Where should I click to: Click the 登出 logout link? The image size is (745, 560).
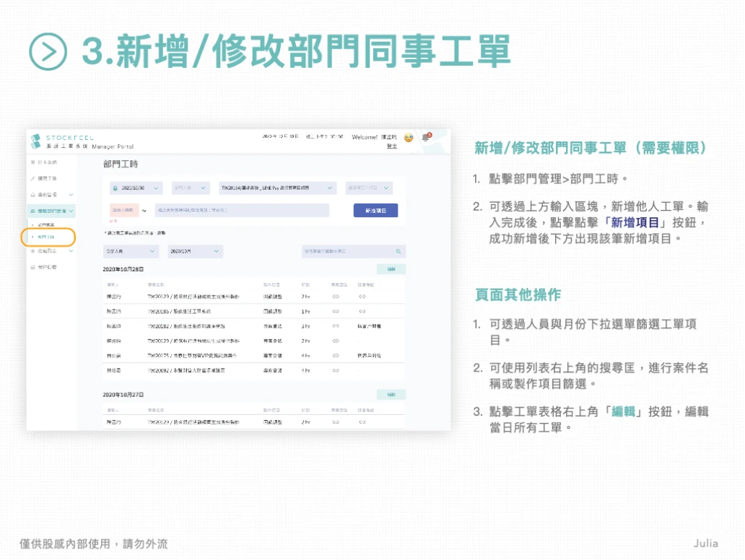(x=391, y=146)
